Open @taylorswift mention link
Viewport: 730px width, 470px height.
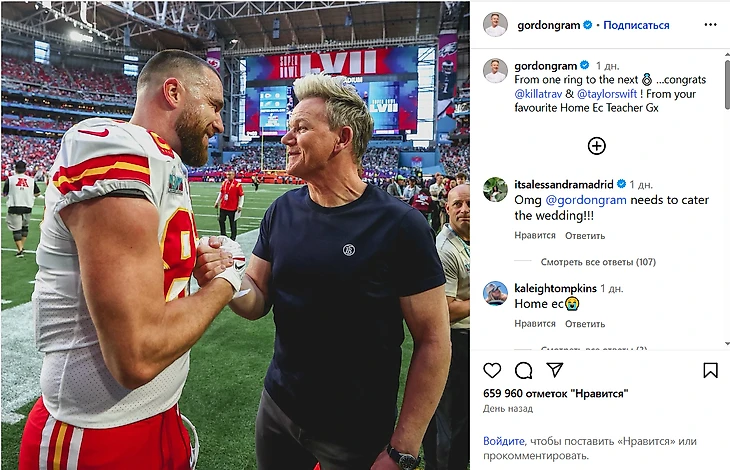point(607,94)
